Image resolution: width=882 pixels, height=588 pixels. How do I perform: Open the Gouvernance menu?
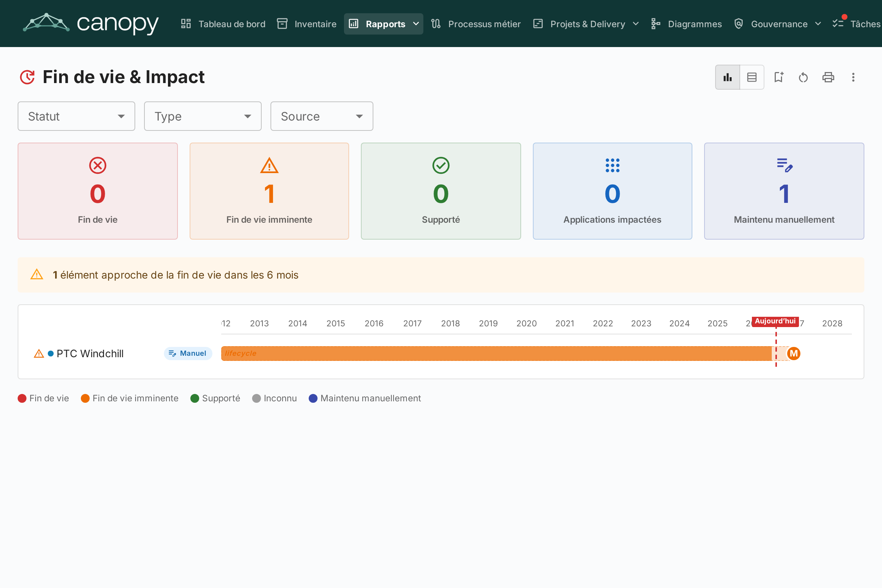777,24
